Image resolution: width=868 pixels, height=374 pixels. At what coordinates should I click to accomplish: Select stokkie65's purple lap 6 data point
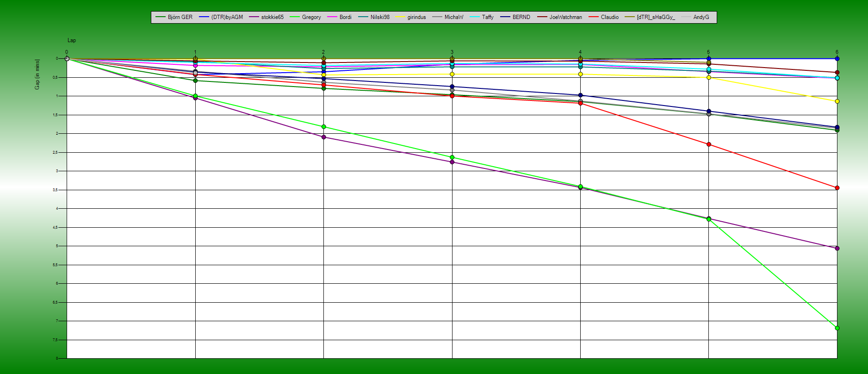pos(837,249)
